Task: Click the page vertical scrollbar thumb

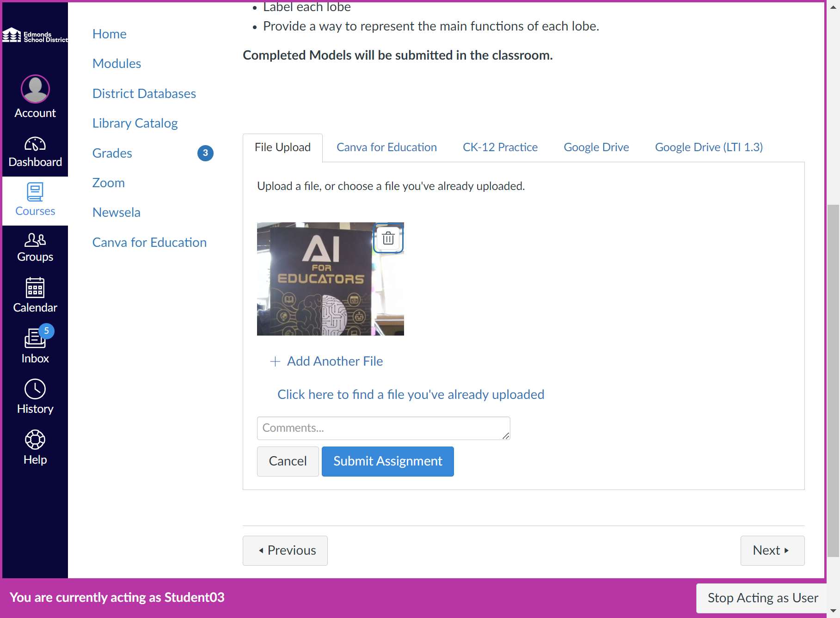Action: (x=833, y=380)
